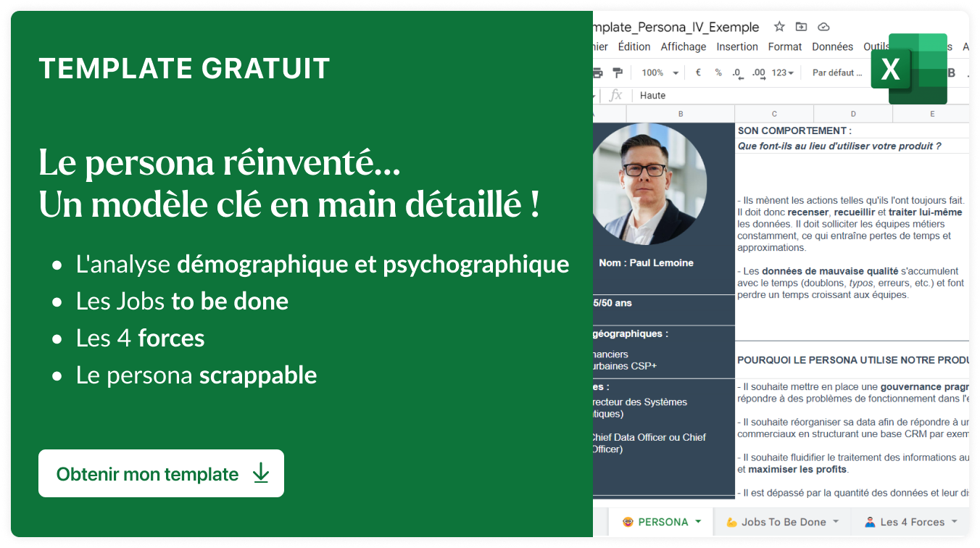Click the Le persona scrappable bullet
The width and height of the screenshot is (980, 548).
196,375
